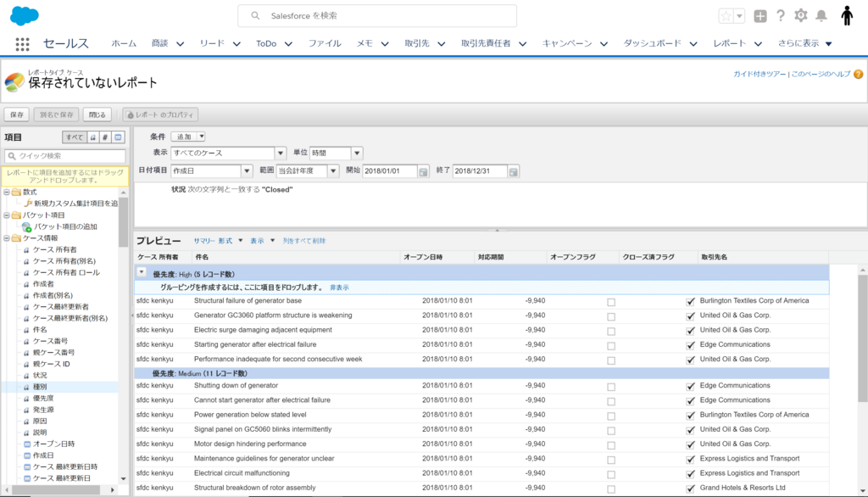This screenshot has width=868, height=497.
Task: Open the ファイル tab
Action: (325, 43)
